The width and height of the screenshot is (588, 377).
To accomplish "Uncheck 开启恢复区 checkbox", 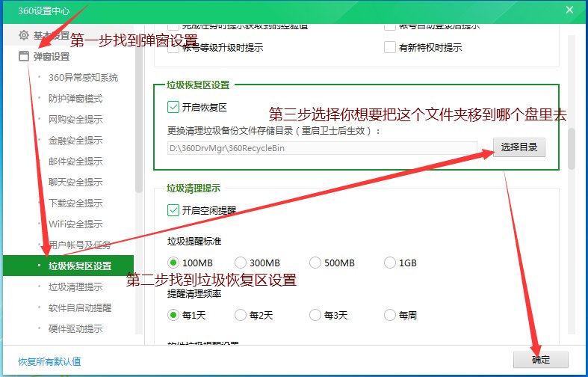I will (173, 107).
